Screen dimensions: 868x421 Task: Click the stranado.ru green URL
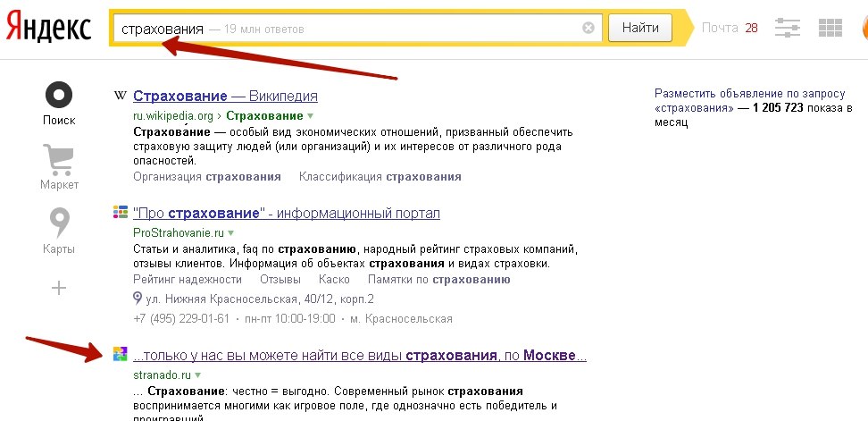(x=162, y=375)
